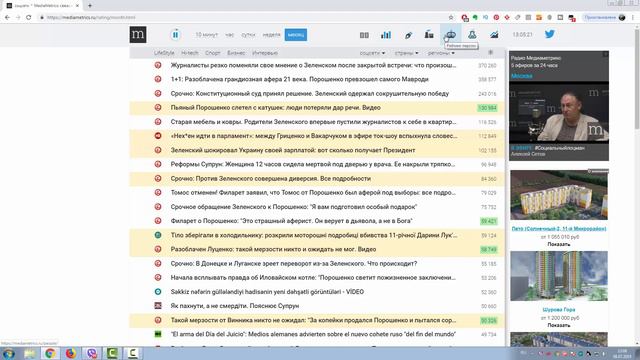Click view count 370 260 on first headline
Screen dimensions: 640x360
click(x=487, y=65)
